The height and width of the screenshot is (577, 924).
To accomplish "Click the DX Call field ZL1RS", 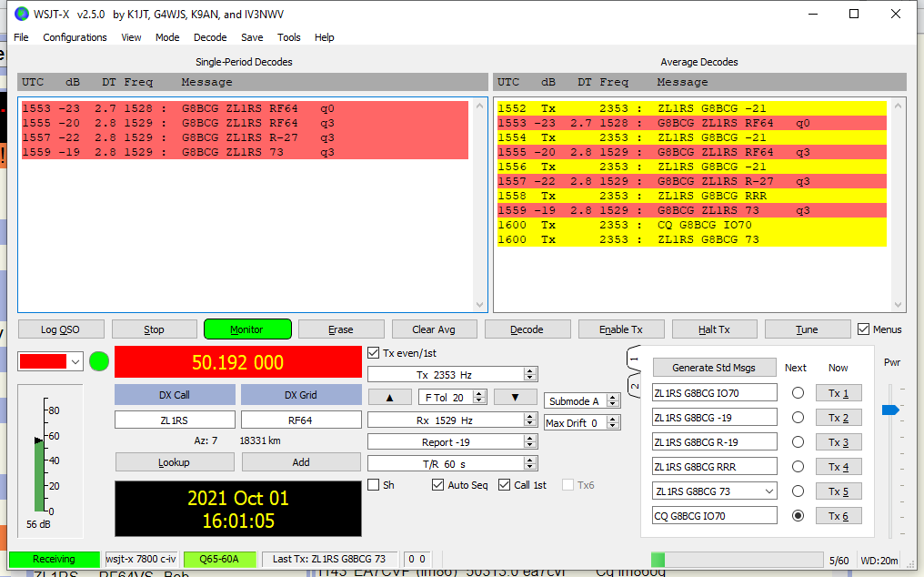I will tap(175, 420).
